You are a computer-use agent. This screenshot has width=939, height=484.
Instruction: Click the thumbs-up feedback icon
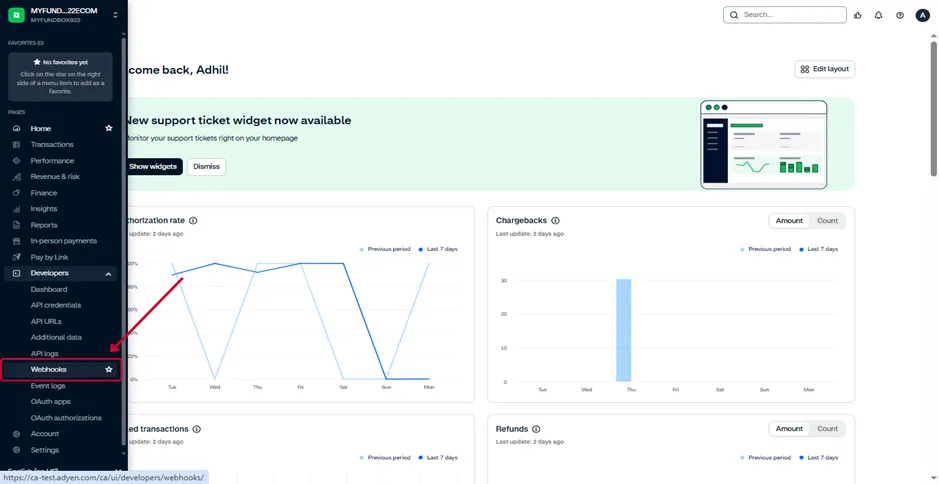pyautogui.click(x=858, y=16)
